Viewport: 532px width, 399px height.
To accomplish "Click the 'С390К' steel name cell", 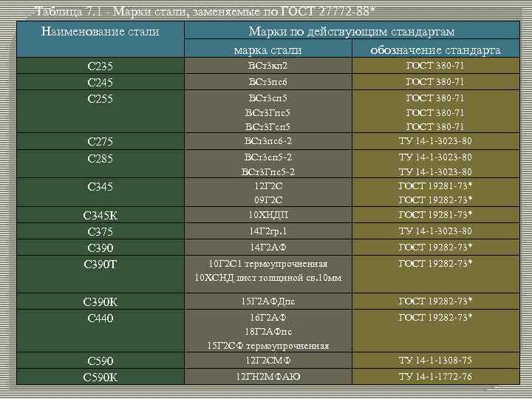I will (100, 302).
